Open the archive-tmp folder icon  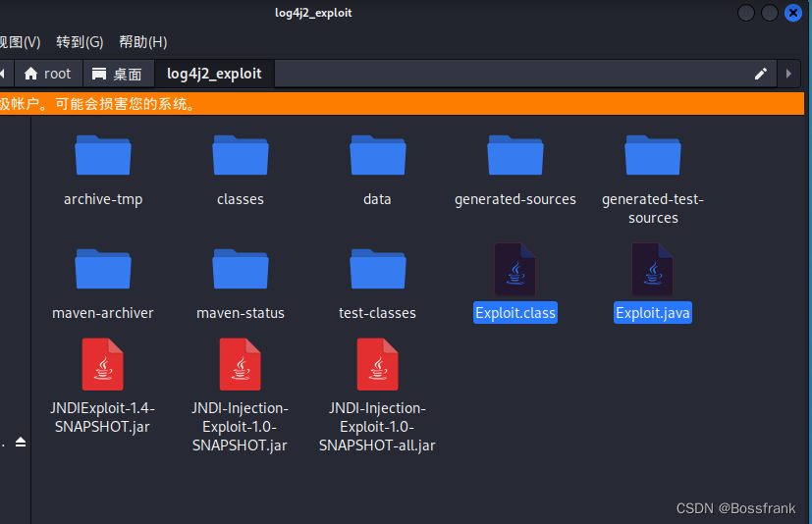coord(103,155)
